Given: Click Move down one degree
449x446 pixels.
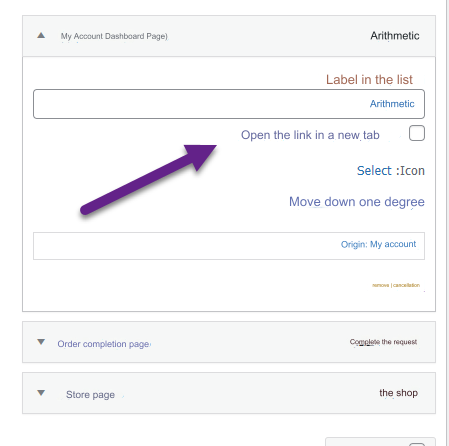Looking at the screenshot, I should pyautogui.click(x=357, y=202).
